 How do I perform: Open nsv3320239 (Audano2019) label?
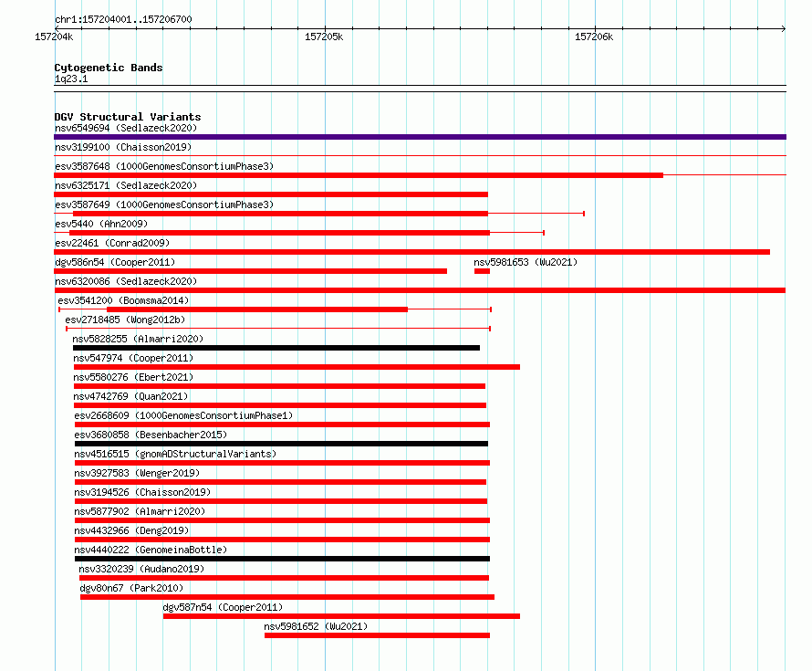[141, 569]
